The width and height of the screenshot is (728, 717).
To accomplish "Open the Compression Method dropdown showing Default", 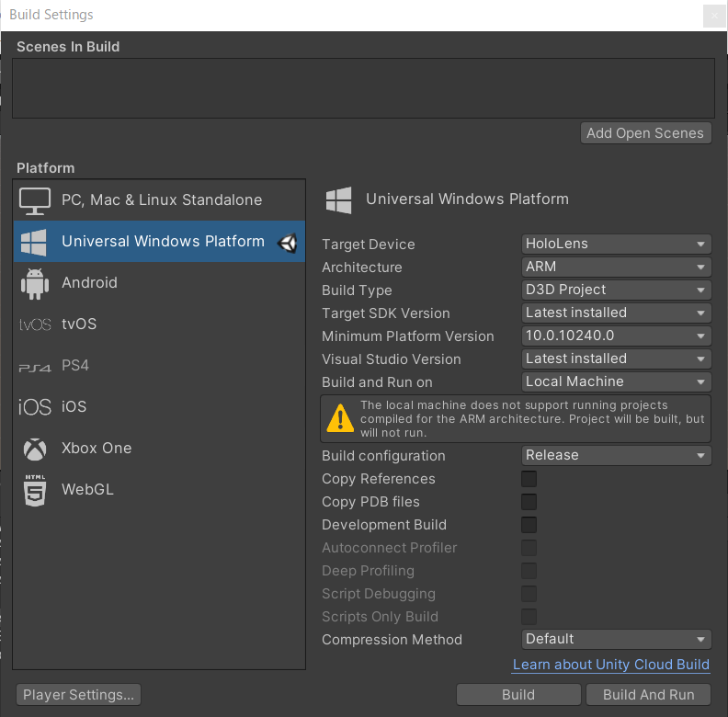I will point(616,639).
